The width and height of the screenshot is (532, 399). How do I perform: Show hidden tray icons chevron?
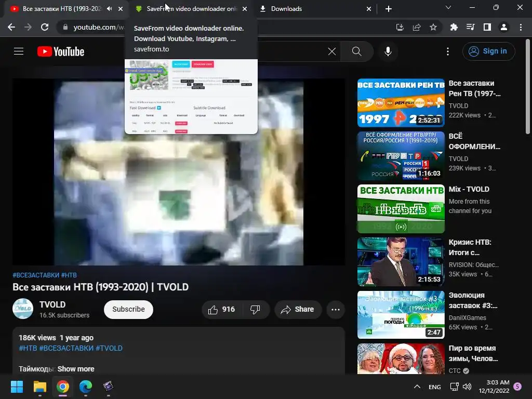[x=417, y=387]
